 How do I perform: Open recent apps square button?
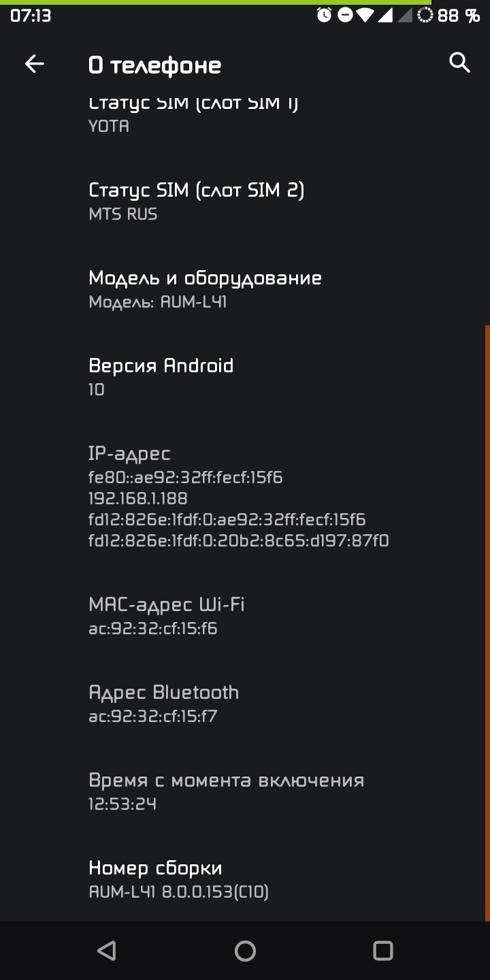(383, 951)
